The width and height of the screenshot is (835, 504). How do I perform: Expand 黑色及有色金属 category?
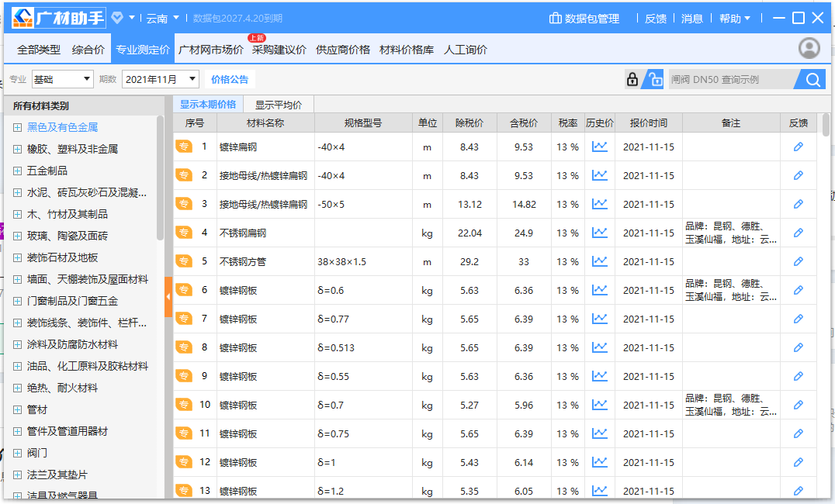point(17,127)
